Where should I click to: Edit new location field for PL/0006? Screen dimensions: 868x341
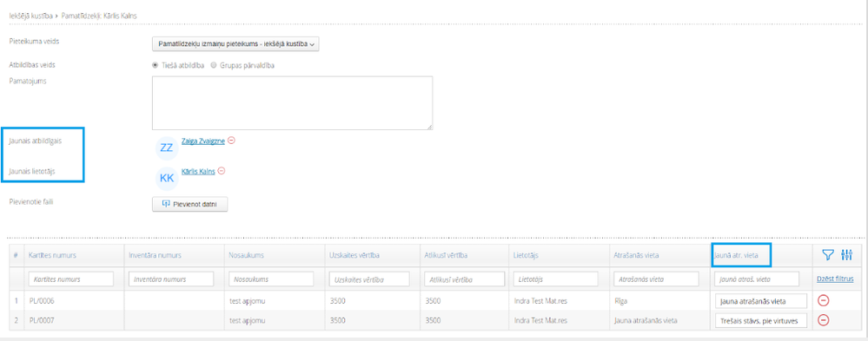[760, 301]
